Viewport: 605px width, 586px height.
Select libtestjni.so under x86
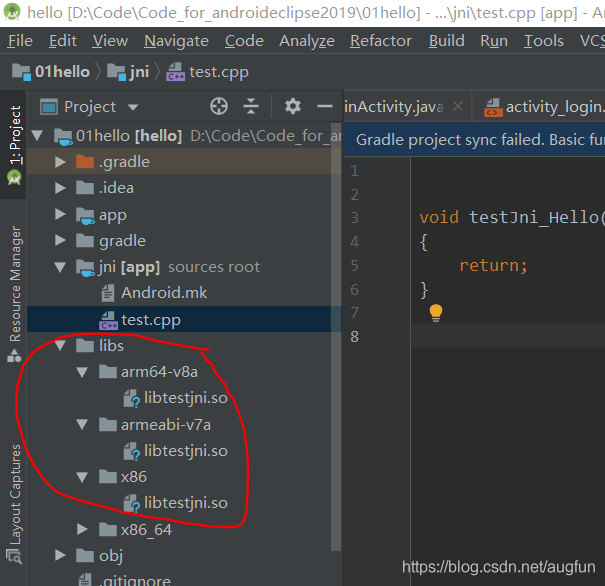[x=185, y=503]
